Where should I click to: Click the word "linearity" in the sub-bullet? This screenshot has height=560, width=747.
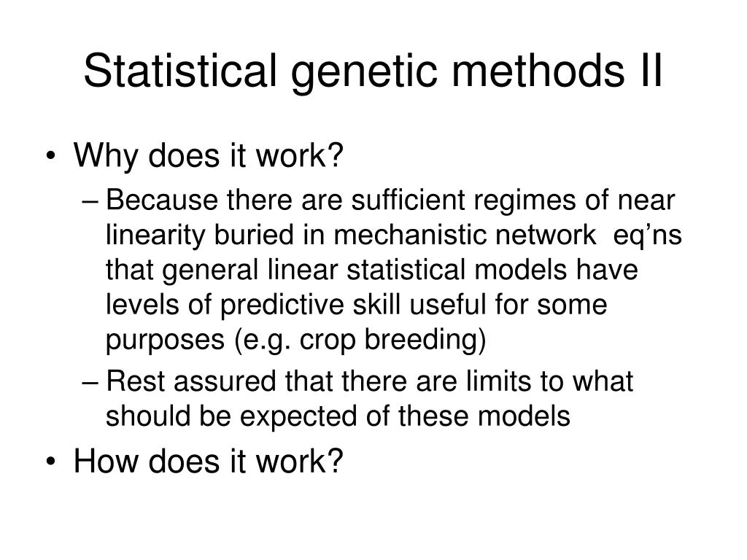(155, 237)
